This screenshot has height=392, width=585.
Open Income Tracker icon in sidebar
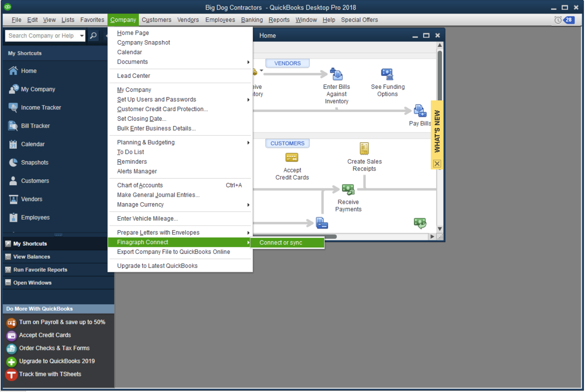13,107
